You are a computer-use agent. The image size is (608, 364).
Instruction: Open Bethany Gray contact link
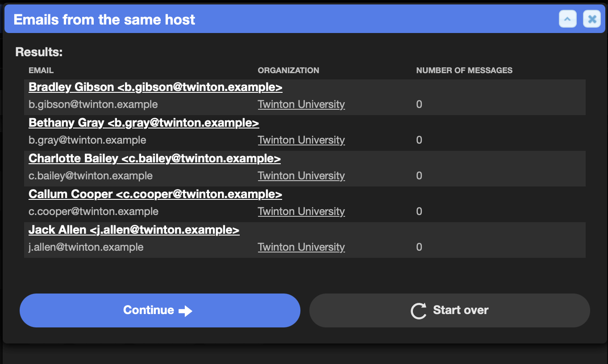[x=144, y=123]
